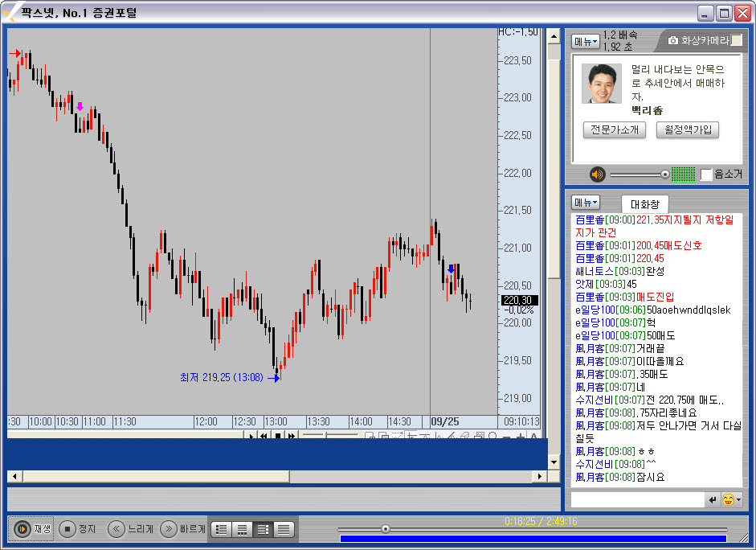The width and height of the screenshot is (756, 550).
Task: Click the 월정액가입 button
Action: (687, 129)
